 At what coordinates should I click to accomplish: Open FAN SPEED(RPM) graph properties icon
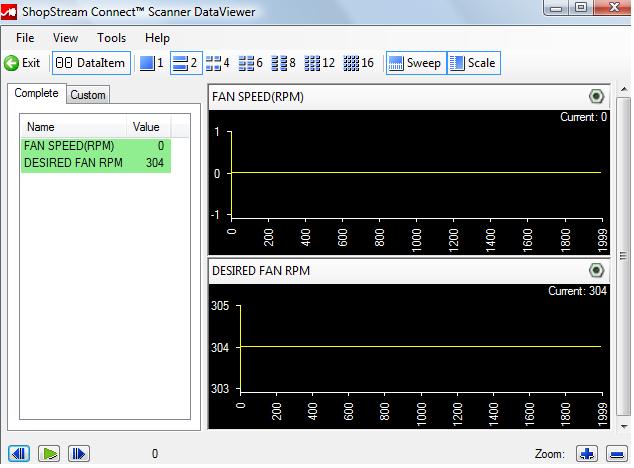tap(596, 97)
